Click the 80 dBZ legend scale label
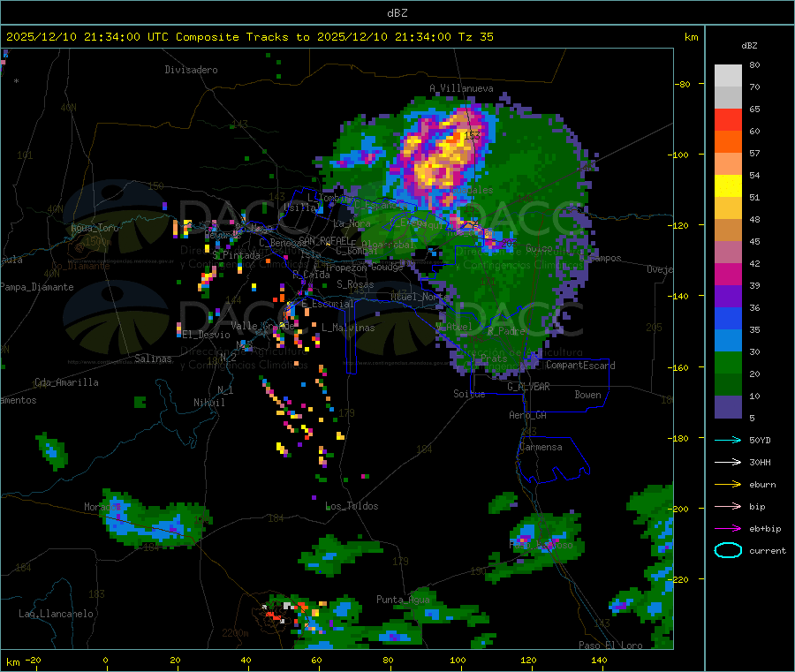 point(754,64)
